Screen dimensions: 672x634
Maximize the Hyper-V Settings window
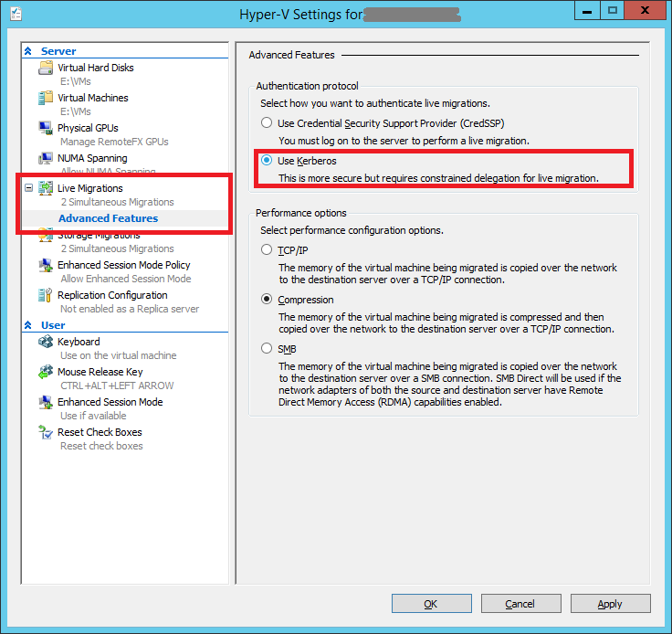(x=613, y=11)
